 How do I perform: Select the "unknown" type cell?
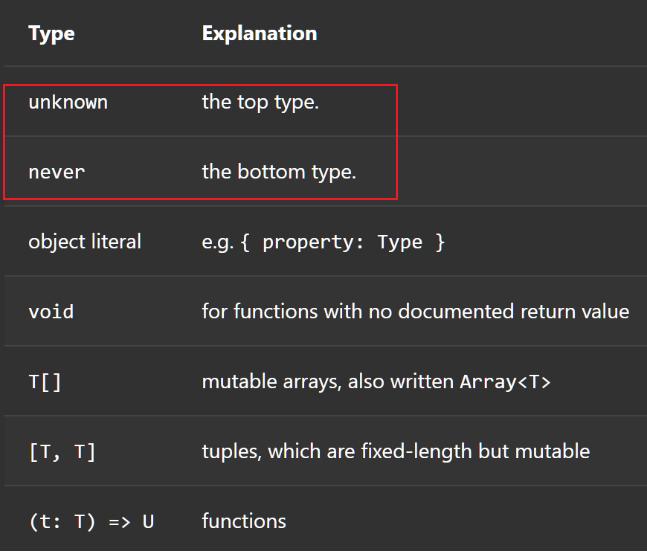pos(68,102)
